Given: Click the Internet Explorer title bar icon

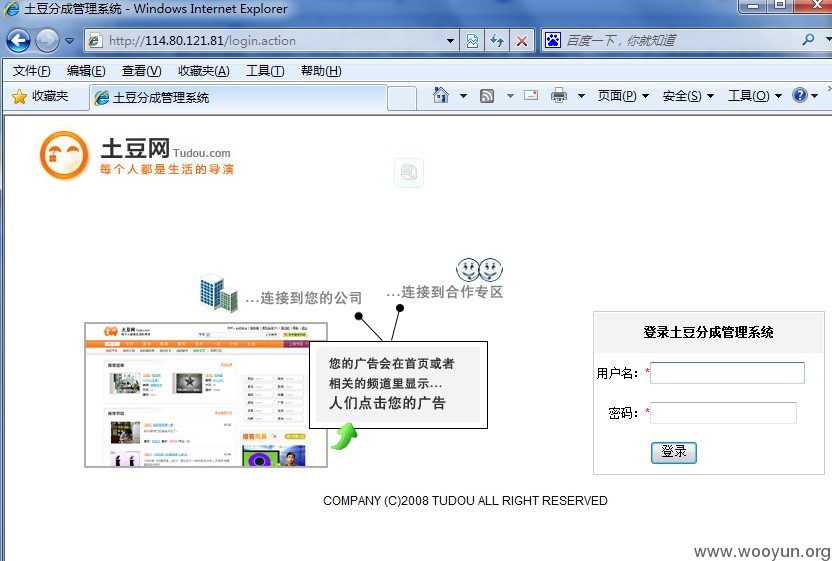Looking at the screenshot, I should 11,8.
